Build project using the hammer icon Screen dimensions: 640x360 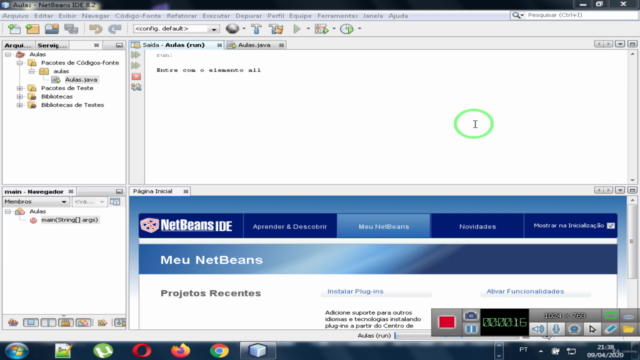pyautogui.click(x=256, y=29)
